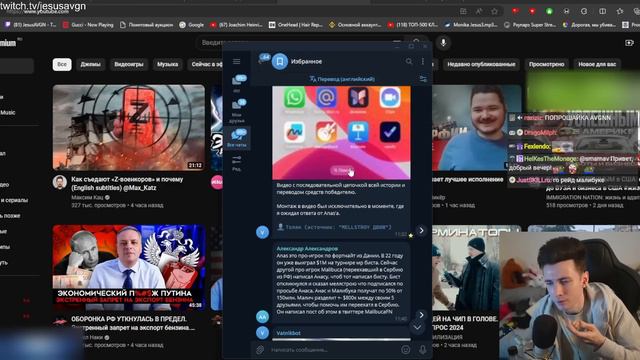Click the AA avatar of Александр Александров

(262, 316)
